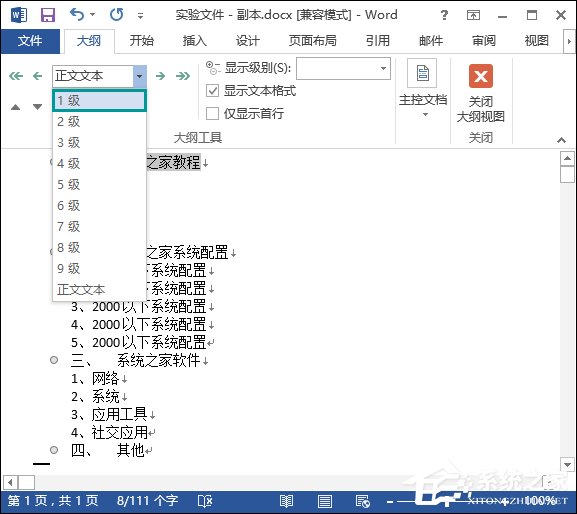Click the text 2、系统
The image size is (577, 514).
tap(95, 396)
